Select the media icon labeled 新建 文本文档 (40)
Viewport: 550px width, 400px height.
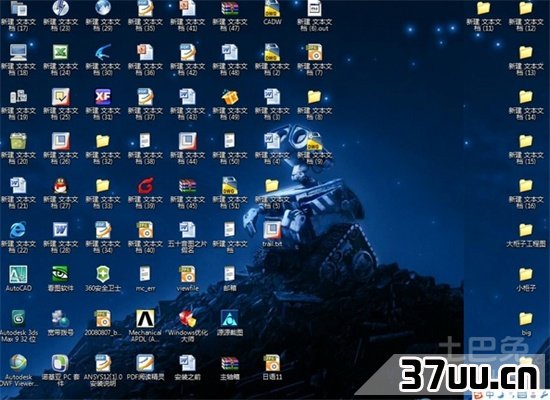145,230
